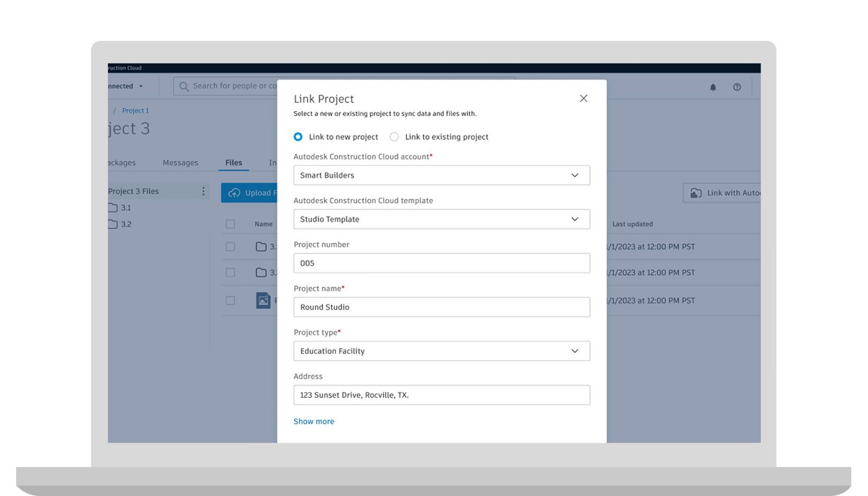
Task: Toggle the select-all checkbox beside Name
Action: click(x=231, y=224)
